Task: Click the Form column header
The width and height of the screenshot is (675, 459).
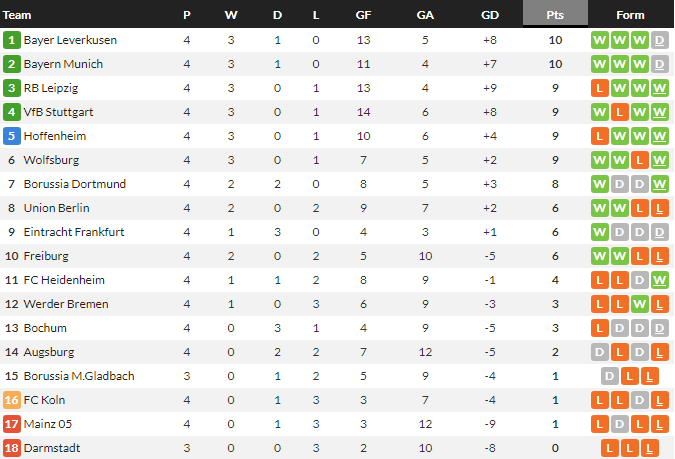Action: pyautogui.click(x=630, y=15)
